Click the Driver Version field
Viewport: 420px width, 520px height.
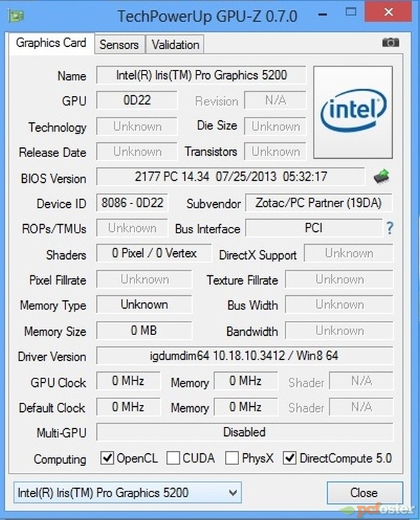[x=244, y=356]
